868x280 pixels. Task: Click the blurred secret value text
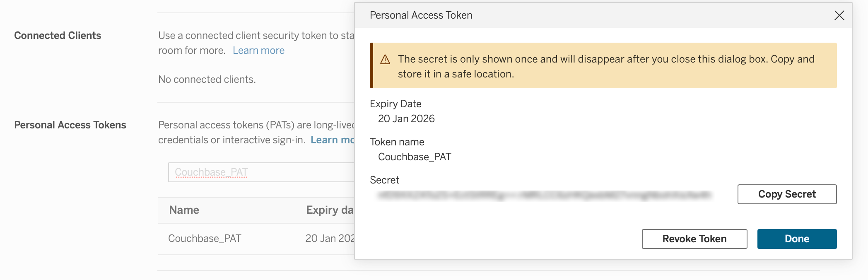pyautogui.click(x=544, y=195)
